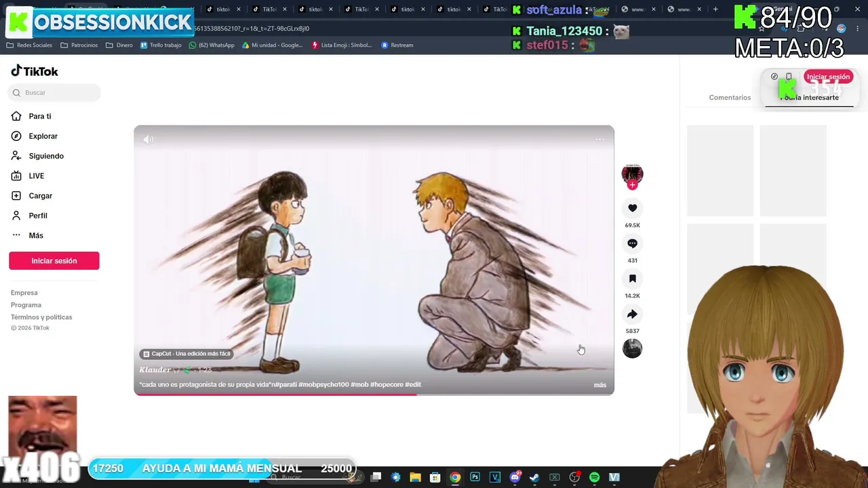
Task: Open the Mi unidad Google Drive bookmark
Action: (272, 45)
